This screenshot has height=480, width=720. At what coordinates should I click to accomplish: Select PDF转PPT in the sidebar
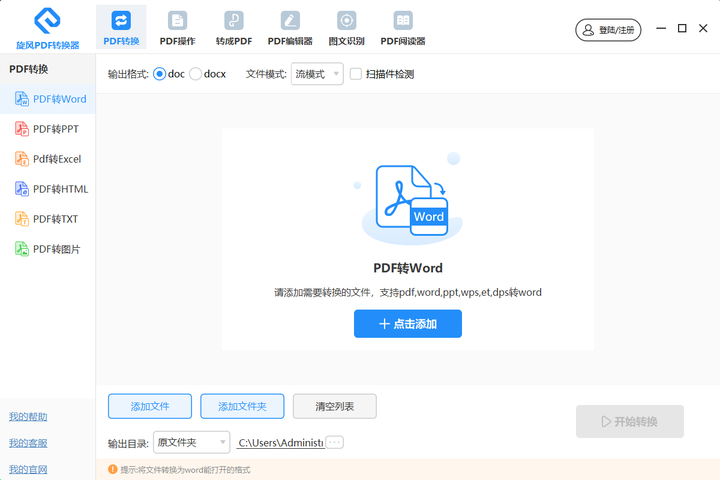(x=48, y=129)
